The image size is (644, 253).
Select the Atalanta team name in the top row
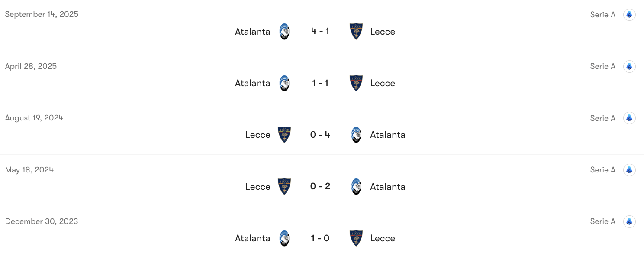[x=253, y=31]
